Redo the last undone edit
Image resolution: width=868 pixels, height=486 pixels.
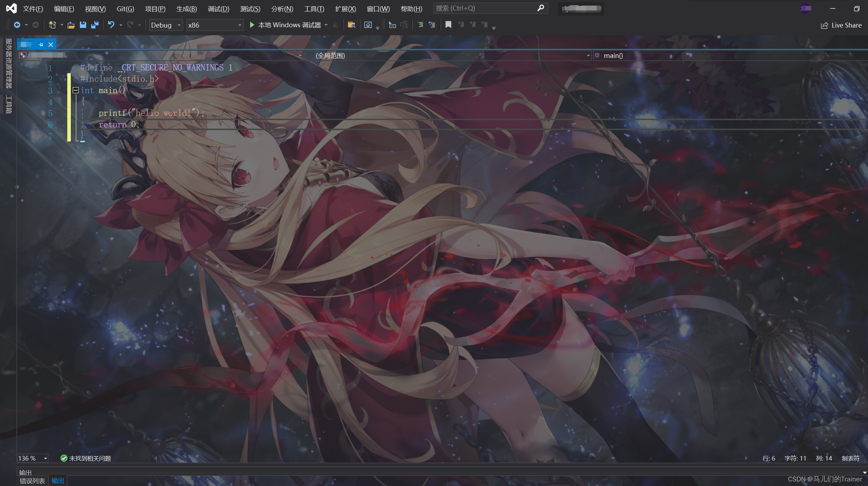tap(130, 25)
